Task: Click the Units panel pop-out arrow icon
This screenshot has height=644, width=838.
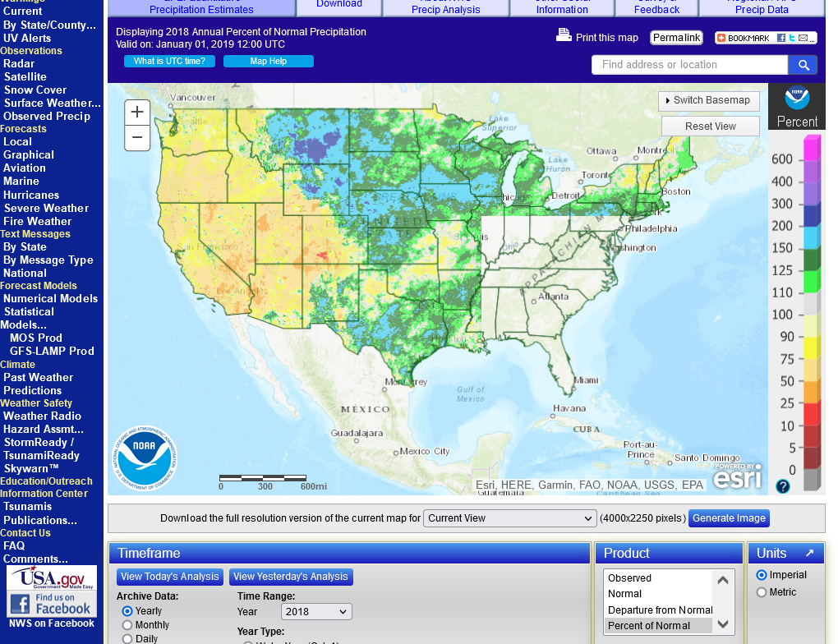Action: pos(810,553)
